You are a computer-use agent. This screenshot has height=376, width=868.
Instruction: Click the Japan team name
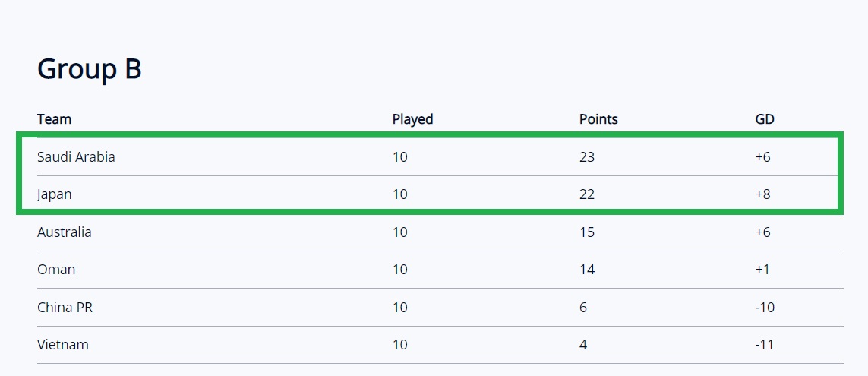[x=54, y=194]
